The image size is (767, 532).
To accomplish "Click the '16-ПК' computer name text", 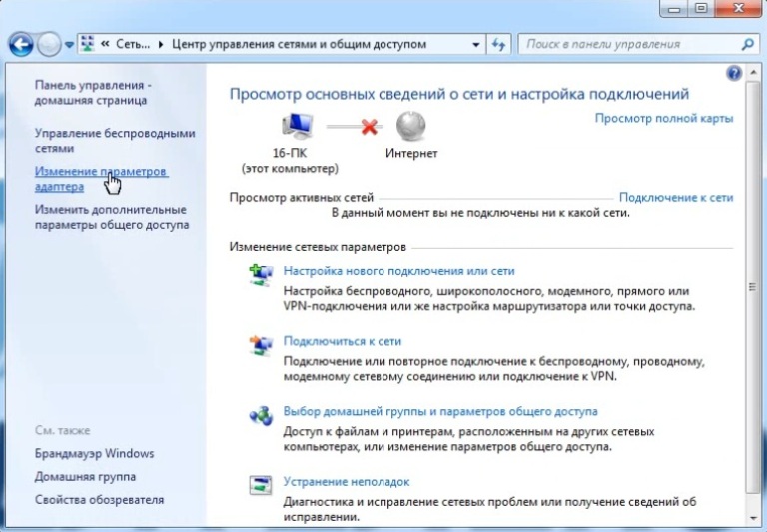I will point(290,153).
